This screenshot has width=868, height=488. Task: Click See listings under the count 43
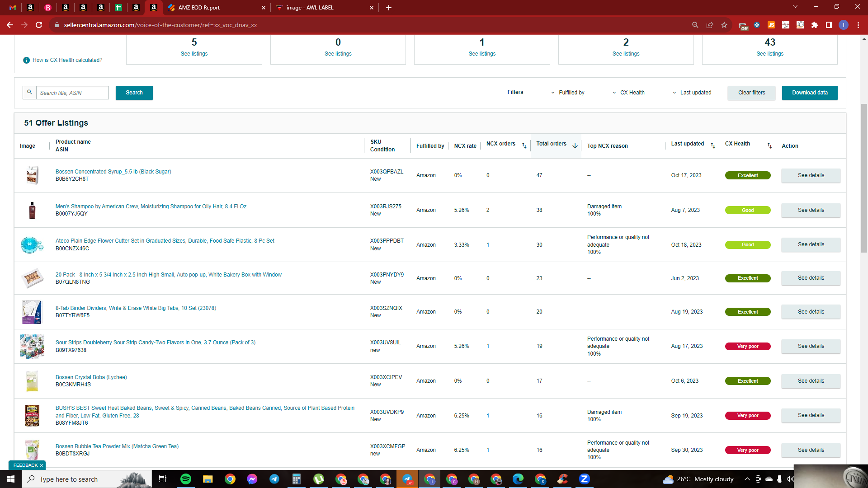[770, 54]
